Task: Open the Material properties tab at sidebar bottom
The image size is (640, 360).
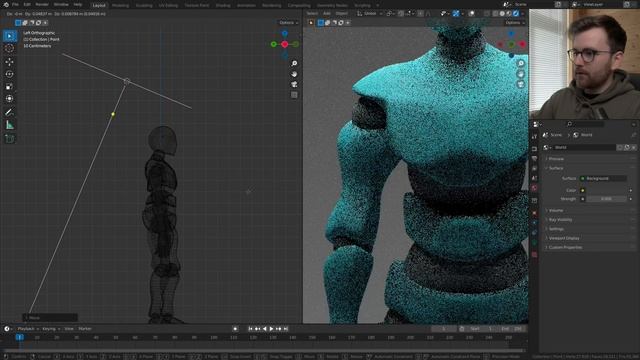Action: click(534, 255)
